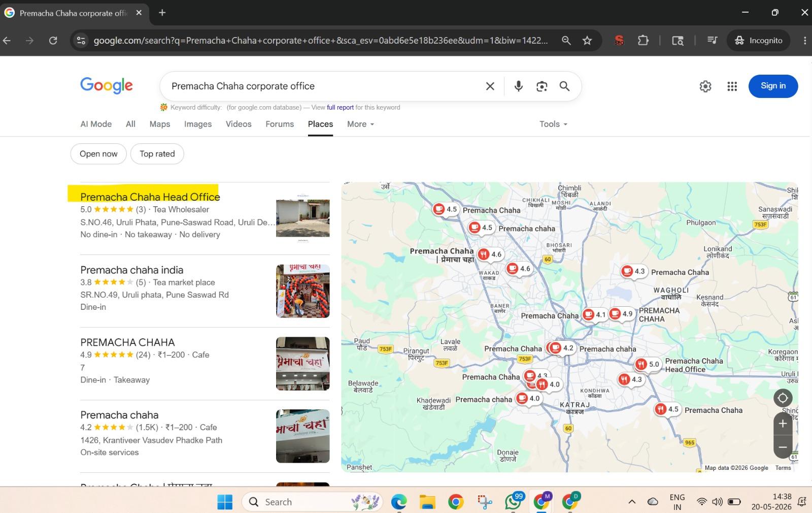Open PREMACHA CHAHA cafe storefront thumbnail
The height and width of the screenshot is (513, 812).
(303, 364)
